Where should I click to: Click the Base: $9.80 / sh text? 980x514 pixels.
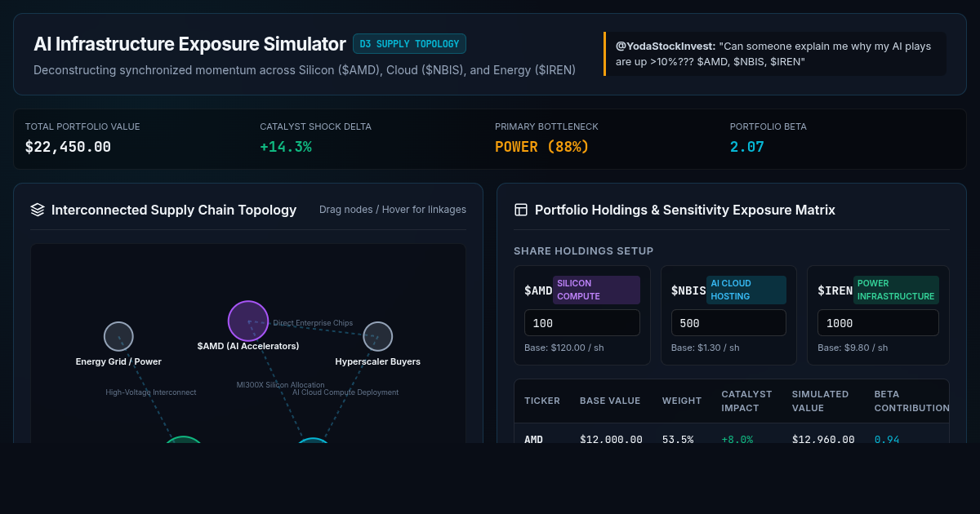click(x=852, y=348)
